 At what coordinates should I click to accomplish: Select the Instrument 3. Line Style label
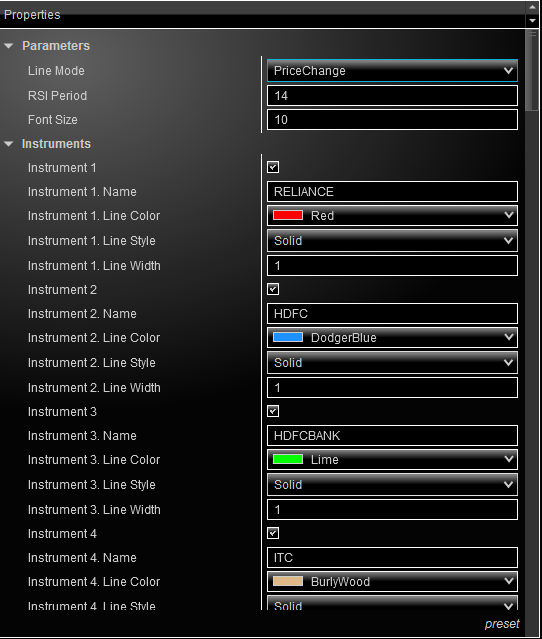(x=92, y=485)
